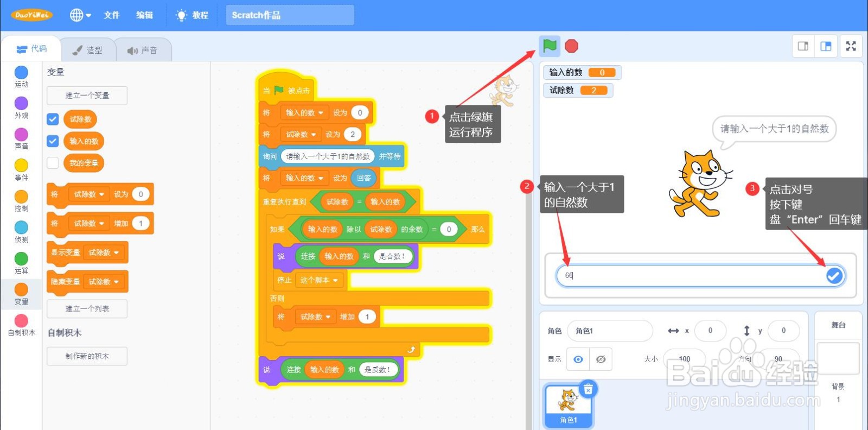Click the 询问 question text field in script
Screen dimensions: 868x430
tap(328, 156)
